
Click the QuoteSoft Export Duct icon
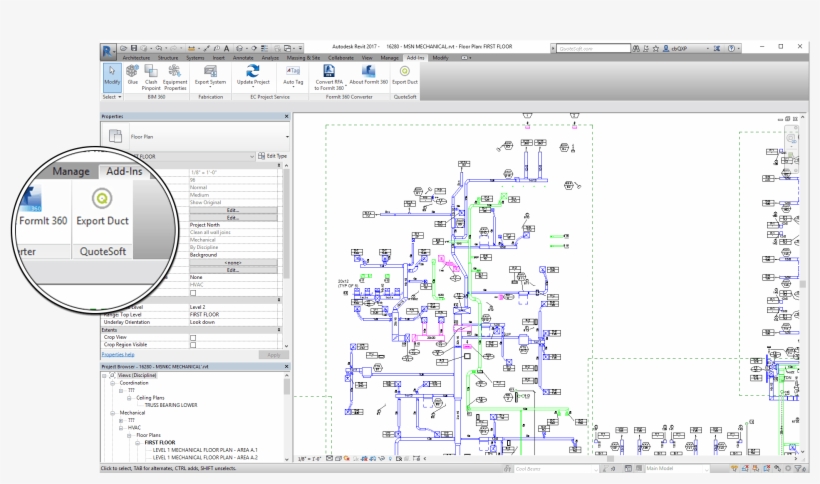(405, 71)
